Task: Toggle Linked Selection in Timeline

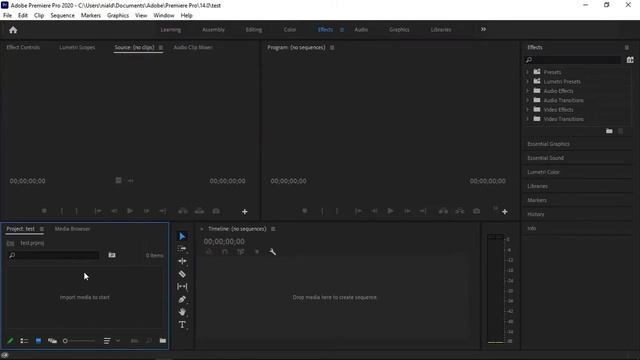Action: click(x=241, y=252)
